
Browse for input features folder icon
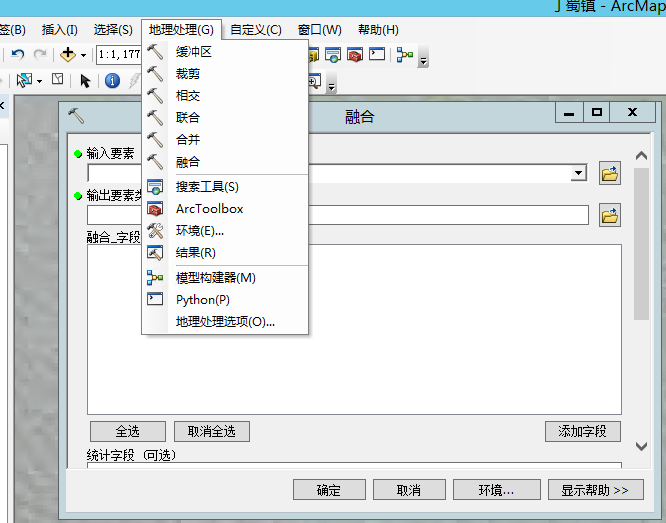click(610, 173)
